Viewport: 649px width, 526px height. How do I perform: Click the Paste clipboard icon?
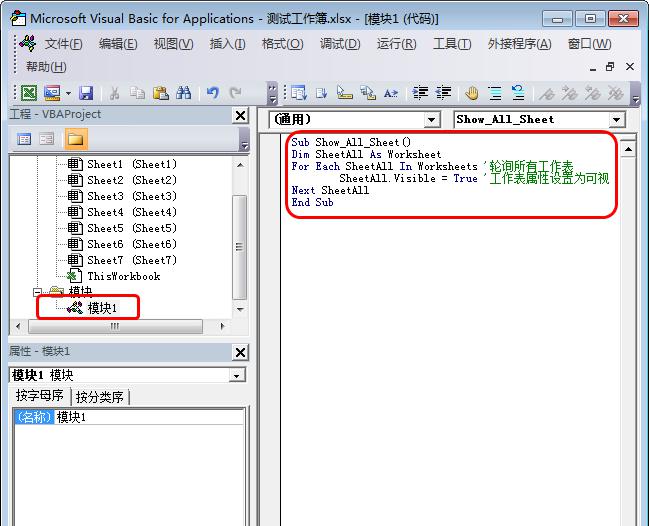pos(161,93)
